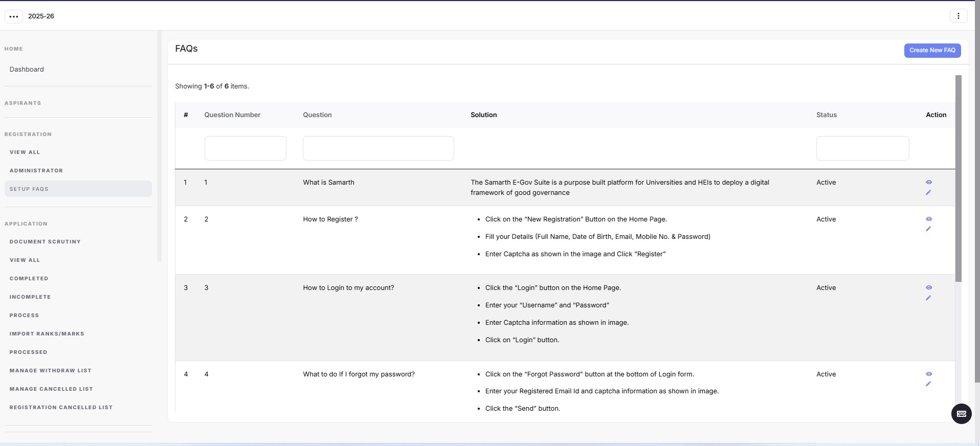Sort by Question Number column header
The height and width of the screenshot is (446, 980).
click(232, 115)
